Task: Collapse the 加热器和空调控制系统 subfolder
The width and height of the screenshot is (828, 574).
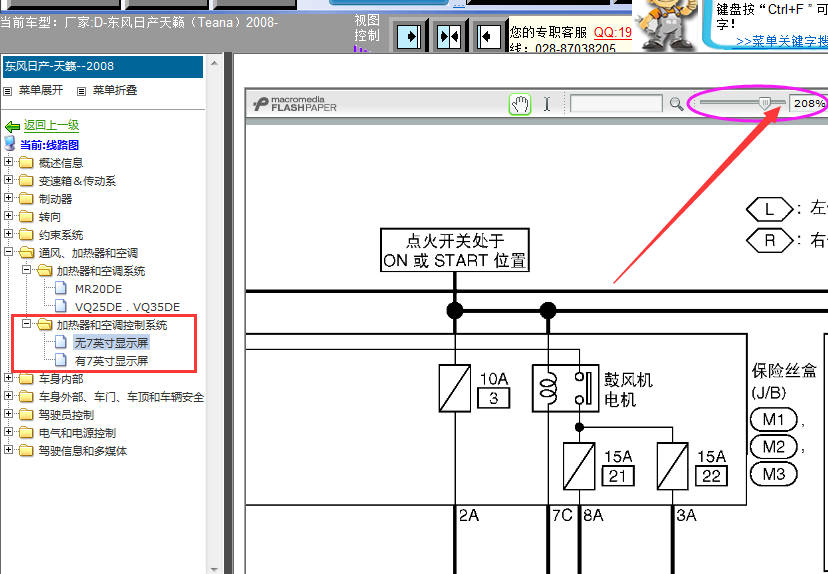Action: [x=26, y=324]
